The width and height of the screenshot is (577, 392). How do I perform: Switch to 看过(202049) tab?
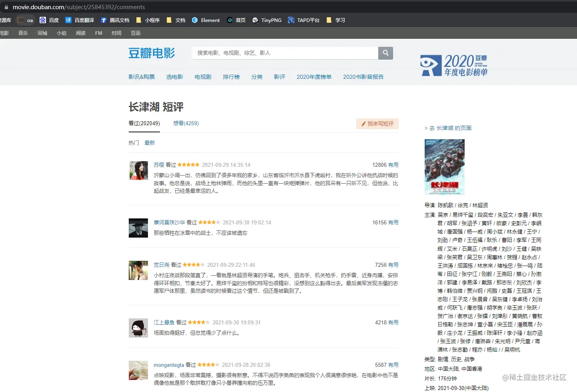click(144, 123)
